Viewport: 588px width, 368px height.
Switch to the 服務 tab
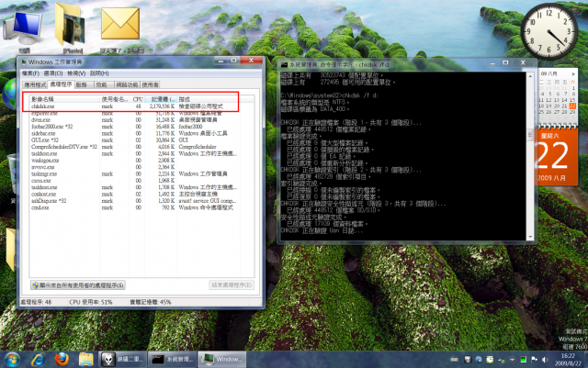coord(82,85)
